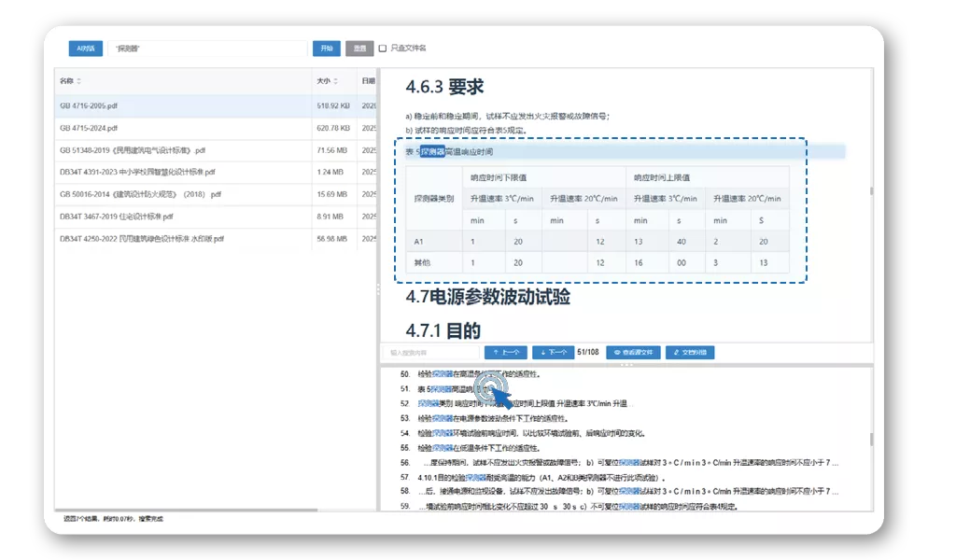Click the 其他 row label in table
The width and height of the screenshot is (956, 560).
422,262
